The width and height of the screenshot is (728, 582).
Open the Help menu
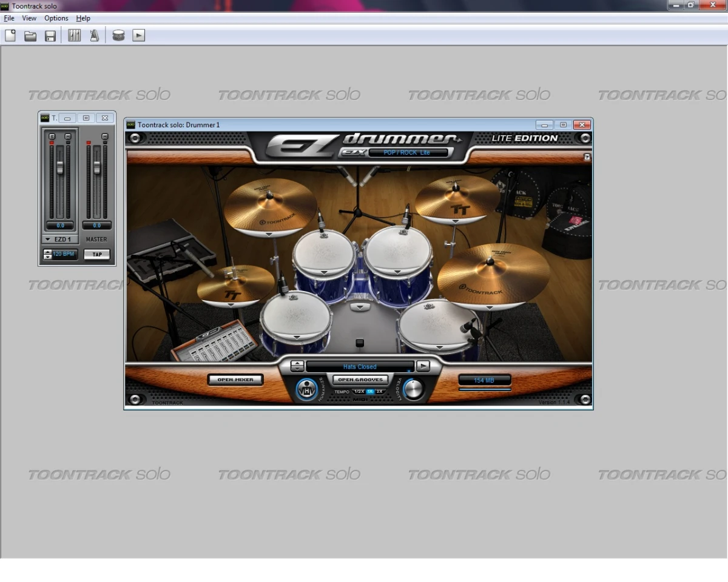[x=83, y=18]
